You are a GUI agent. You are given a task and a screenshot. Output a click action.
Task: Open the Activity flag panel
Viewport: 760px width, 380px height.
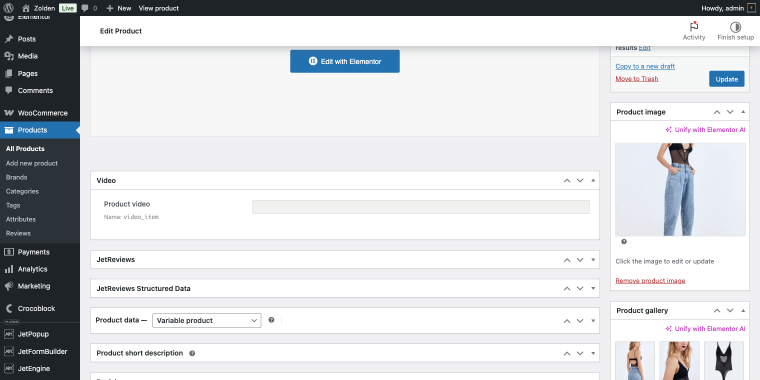694,32
